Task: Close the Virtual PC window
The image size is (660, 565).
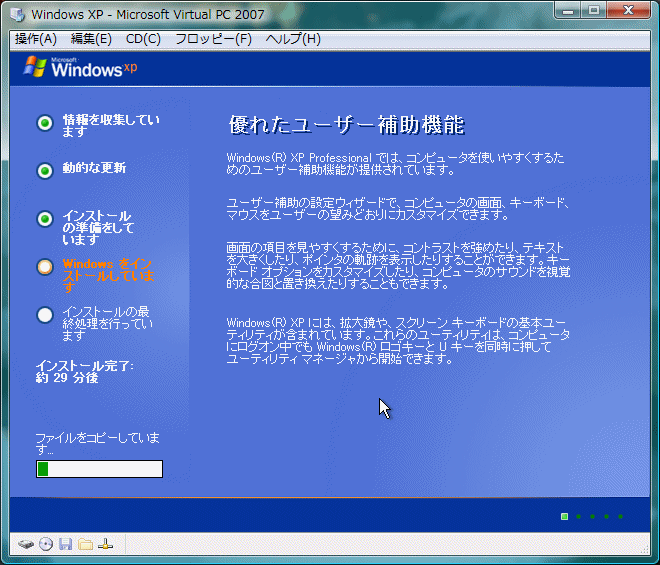Action: pos(628,11)
